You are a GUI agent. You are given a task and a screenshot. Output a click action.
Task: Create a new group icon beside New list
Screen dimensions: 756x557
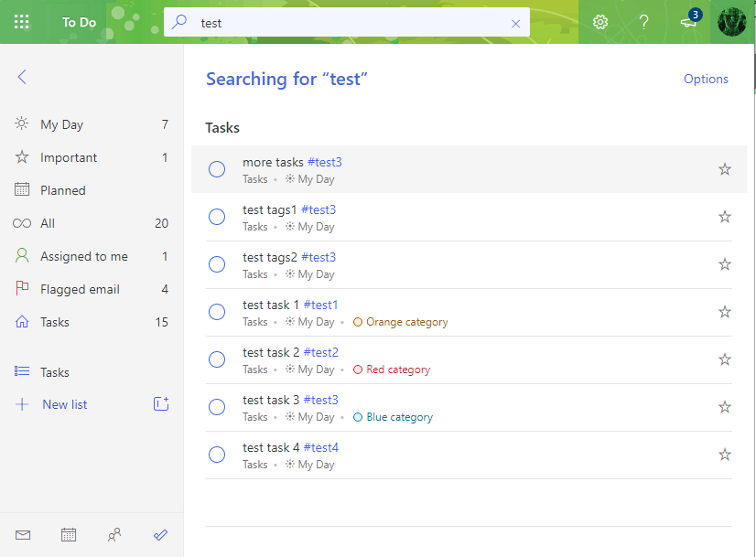[161, 403]
